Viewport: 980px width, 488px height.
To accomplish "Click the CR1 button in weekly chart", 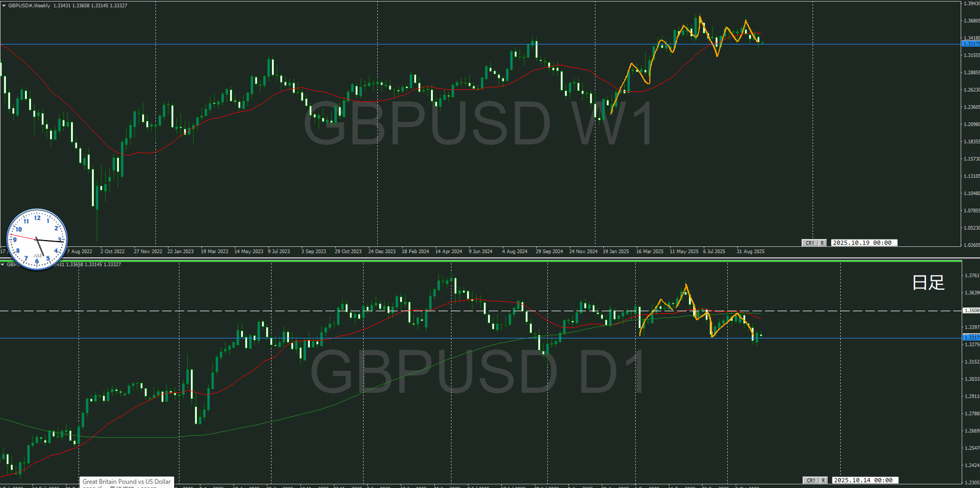I will [x=809, y=243].
